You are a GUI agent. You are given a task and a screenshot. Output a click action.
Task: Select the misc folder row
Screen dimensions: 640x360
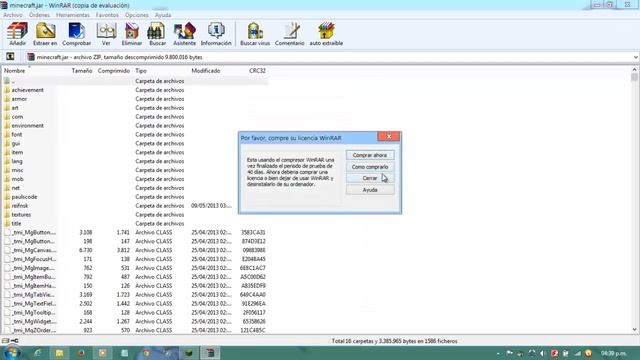pos(135,170)
